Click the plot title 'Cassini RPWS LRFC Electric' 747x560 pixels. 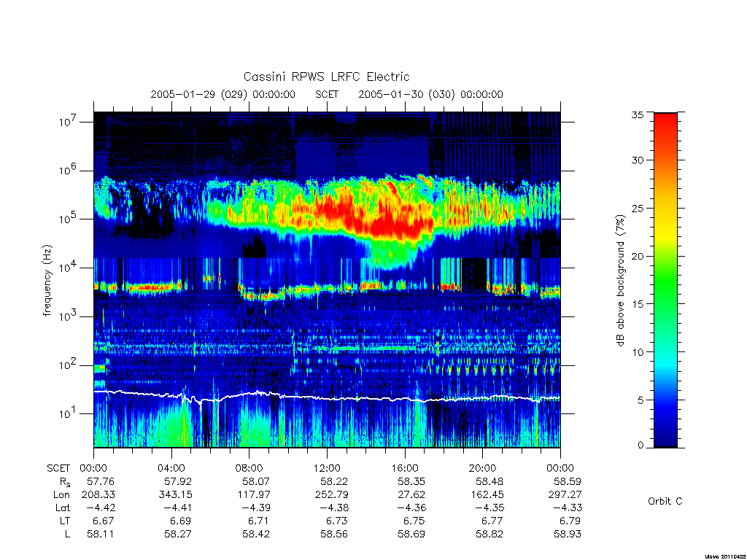point(326,77)
